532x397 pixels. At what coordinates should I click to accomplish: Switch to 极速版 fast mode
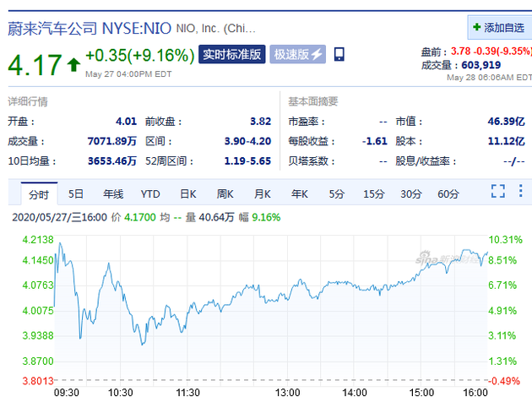click(298, 54)
